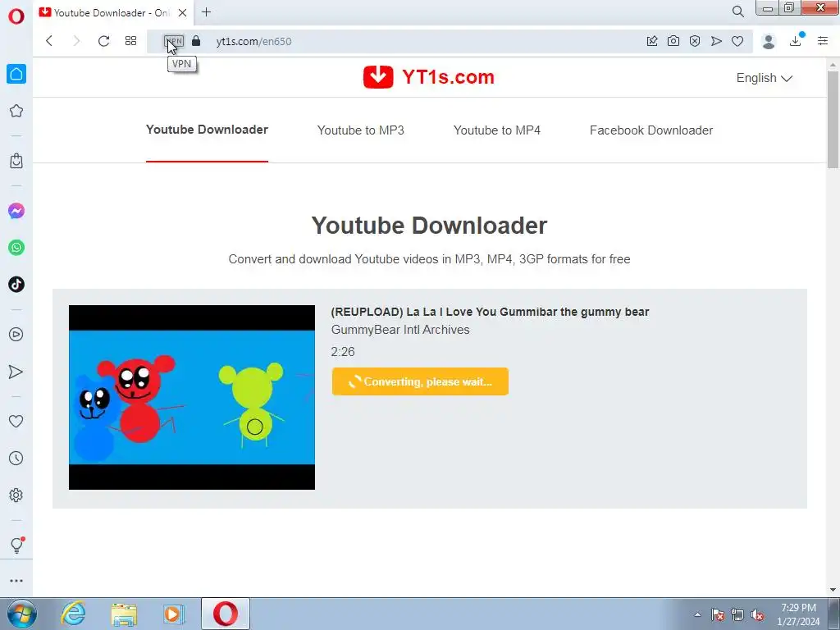The height and width of the screenshot is (630, 840).
Task: Open the network tray icon
Action: point(737,614)
